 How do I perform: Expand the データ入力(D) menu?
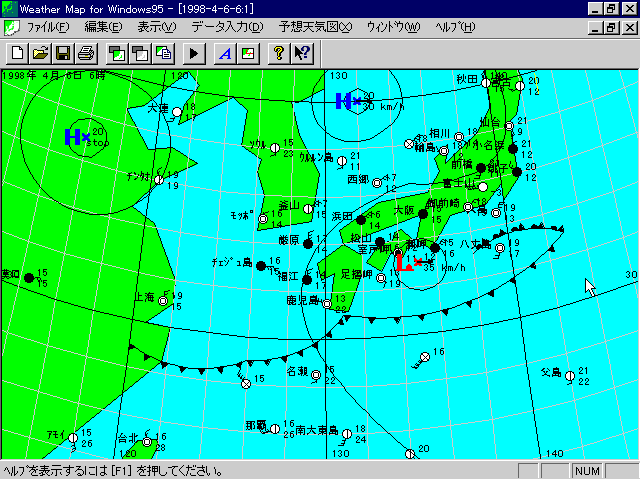227,27
